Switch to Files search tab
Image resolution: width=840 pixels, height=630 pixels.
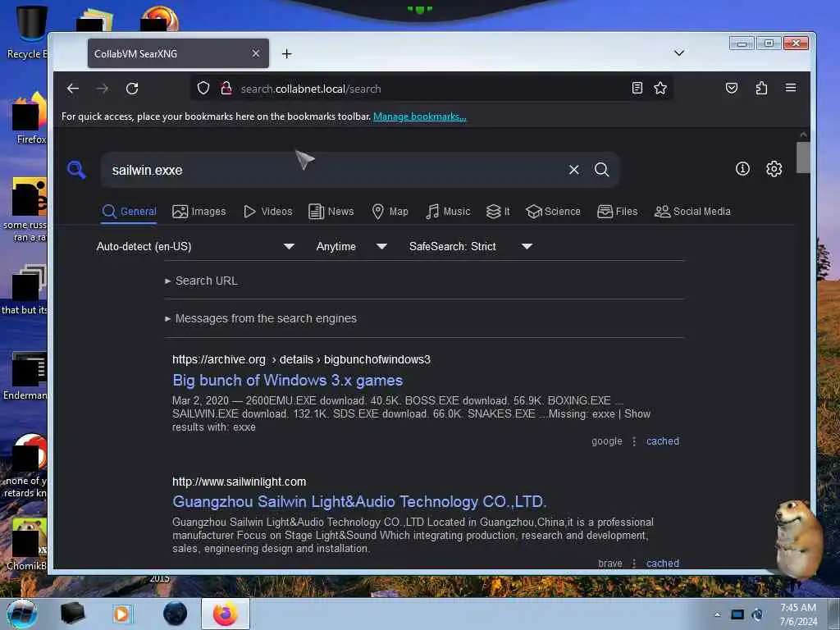617,212
